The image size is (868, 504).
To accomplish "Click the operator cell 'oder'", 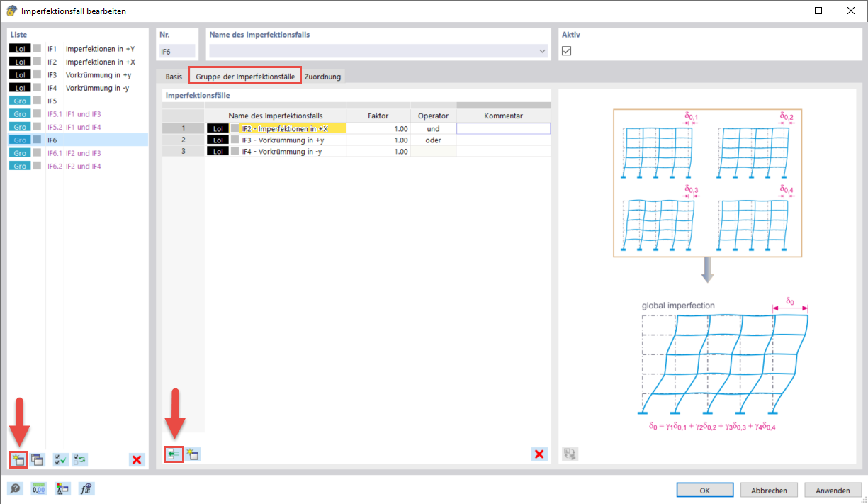I will (433, 140).
